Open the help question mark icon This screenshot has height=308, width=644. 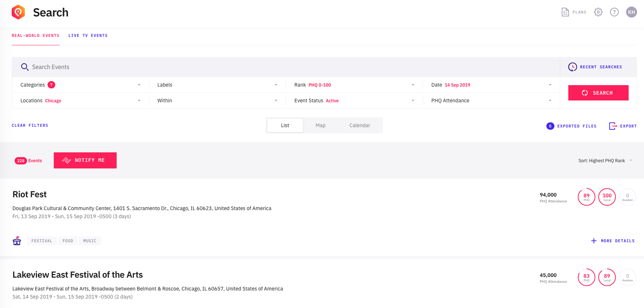614,12
